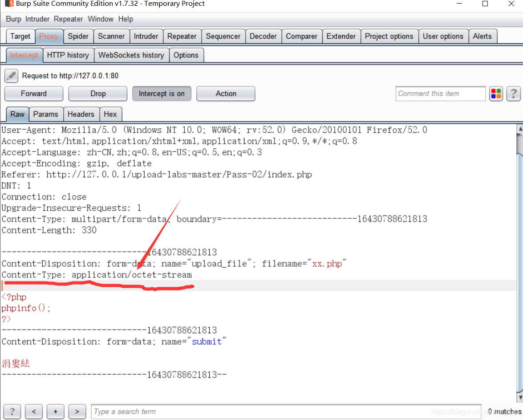Screen dimensions: 523x420
Task: Switch to the Hex view tab
Action: [110, 114]
